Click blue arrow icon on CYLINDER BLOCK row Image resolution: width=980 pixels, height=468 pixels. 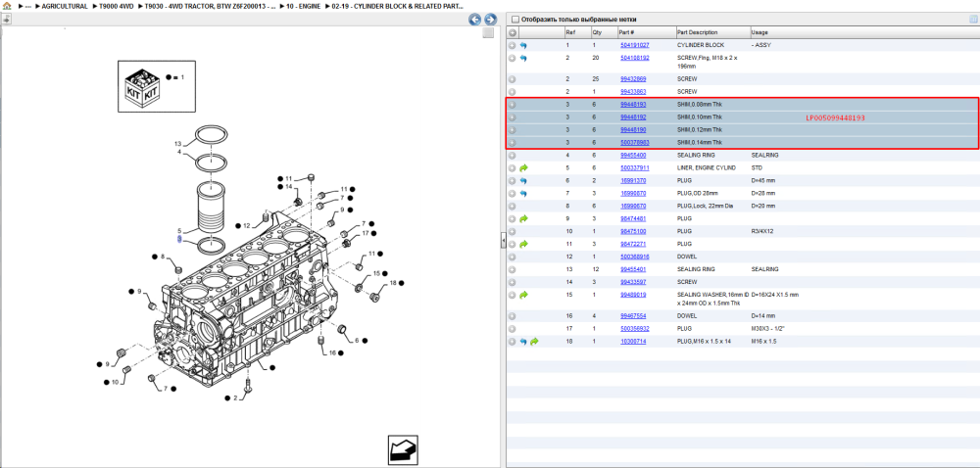click(523, 46)
